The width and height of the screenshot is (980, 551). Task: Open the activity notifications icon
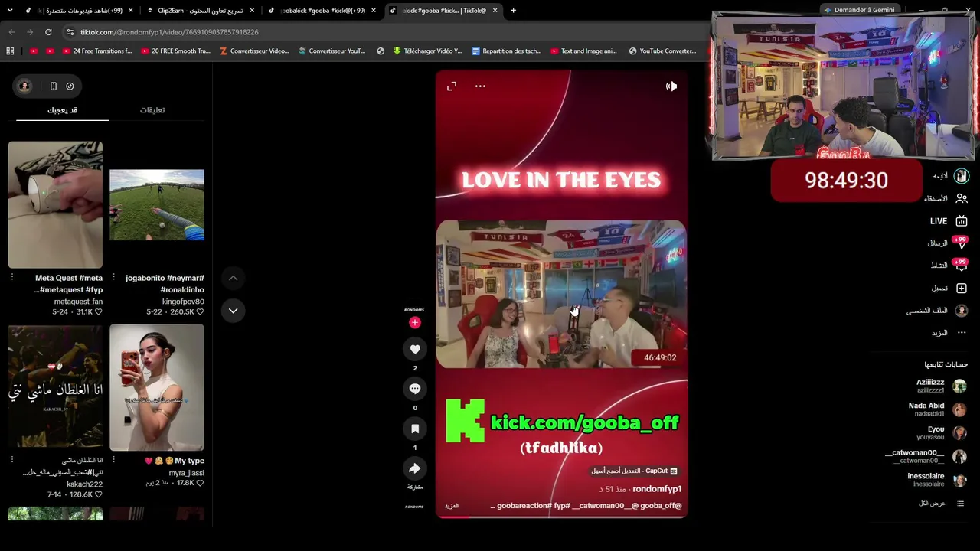(962, 266)
